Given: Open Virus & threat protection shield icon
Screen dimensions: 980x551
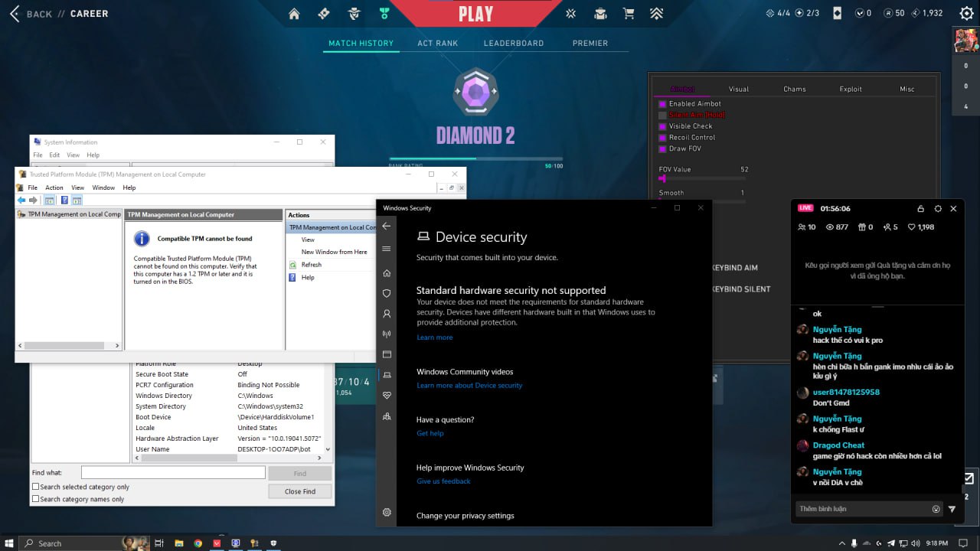Looking at the screenshot, I should pyautogui.click(x=387, y=293).
